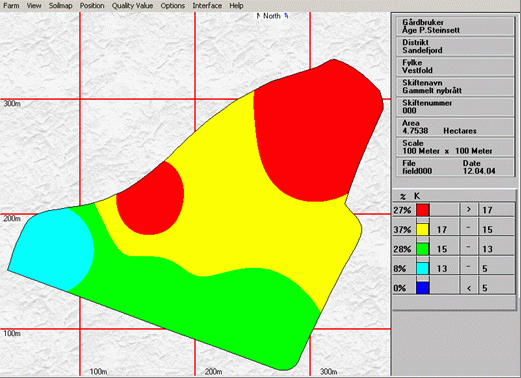Click the Scale 100 Meter field
Screen dimensions: 521x378
455,147
